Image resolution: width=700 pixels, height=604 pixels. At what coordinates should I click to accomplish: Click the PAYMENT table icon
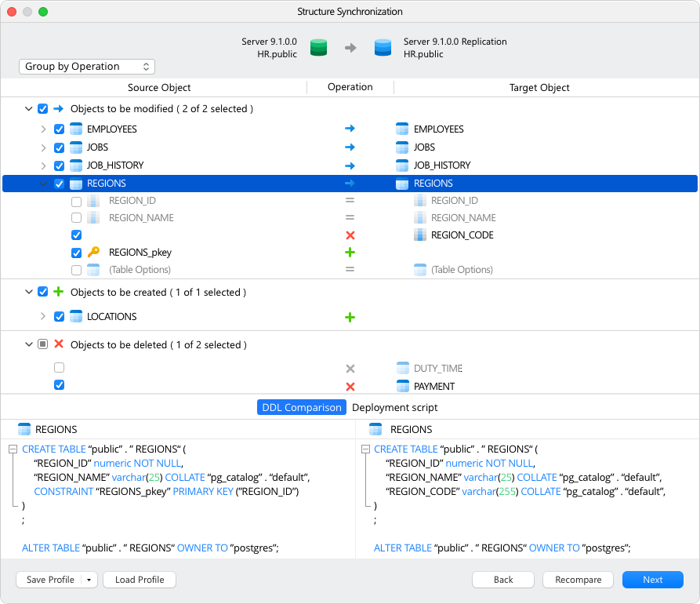(403, 386)
